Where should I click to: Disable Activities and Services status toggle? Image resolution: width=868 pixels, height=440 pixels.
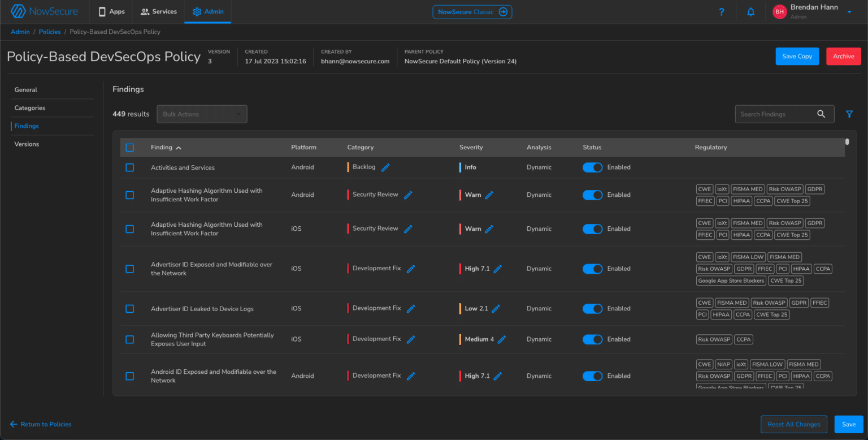(x=593, y=167)
